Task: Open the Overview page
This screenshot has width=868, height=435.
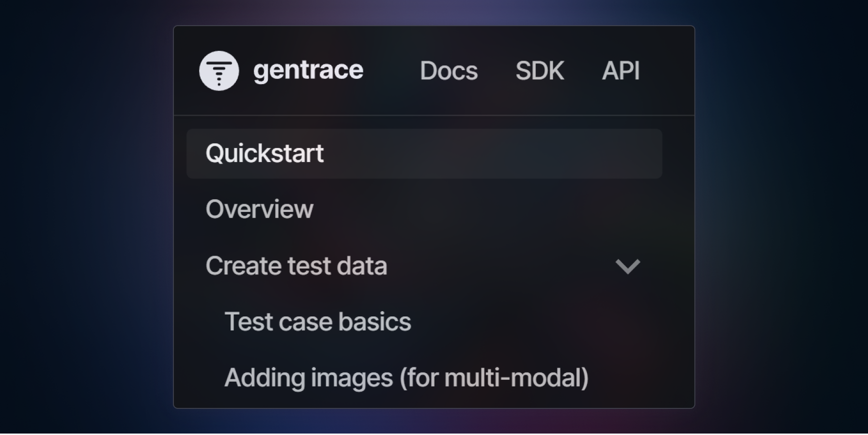Action: (x=260, y=209)
